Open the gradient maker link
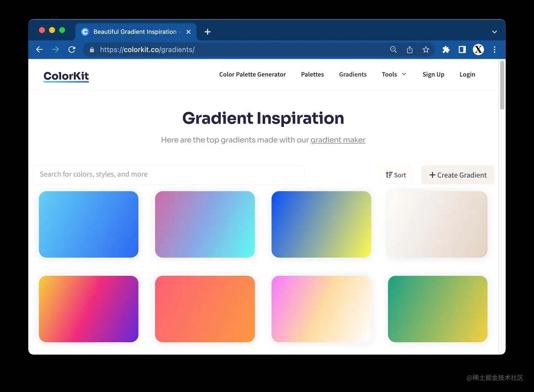This screenshot has height=392, width=534. click(338, 140)
